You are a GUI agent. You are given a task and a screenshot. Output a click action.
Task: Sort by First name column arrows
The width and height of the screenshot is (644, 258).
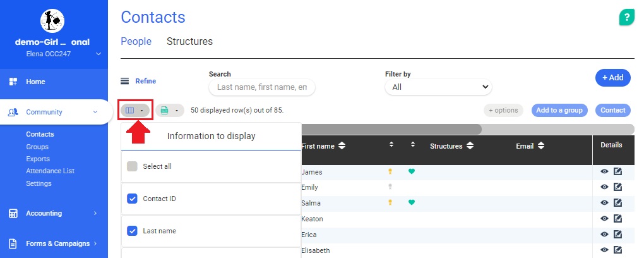tap(342, 146)
